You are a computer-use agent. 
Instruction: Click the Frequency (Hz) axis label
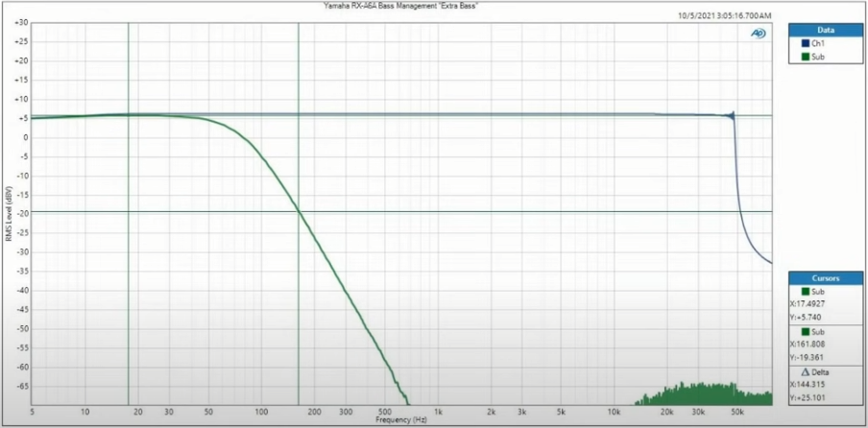[400, 420]
